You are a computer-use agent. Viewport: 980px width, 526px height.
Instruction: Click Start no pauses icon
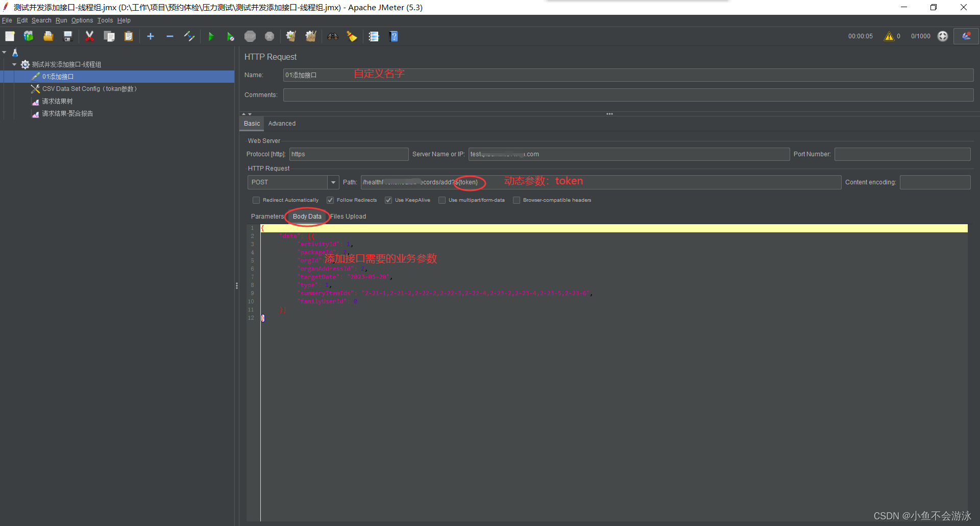(x=231, y=36)
